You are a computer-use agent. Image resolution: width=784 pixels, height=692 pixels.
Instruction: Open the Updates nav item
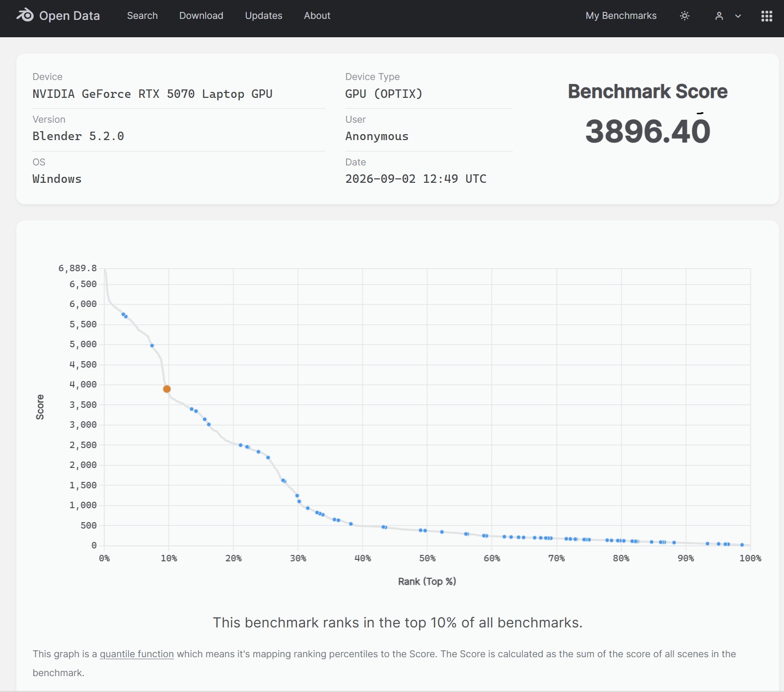tap(264, 16)
